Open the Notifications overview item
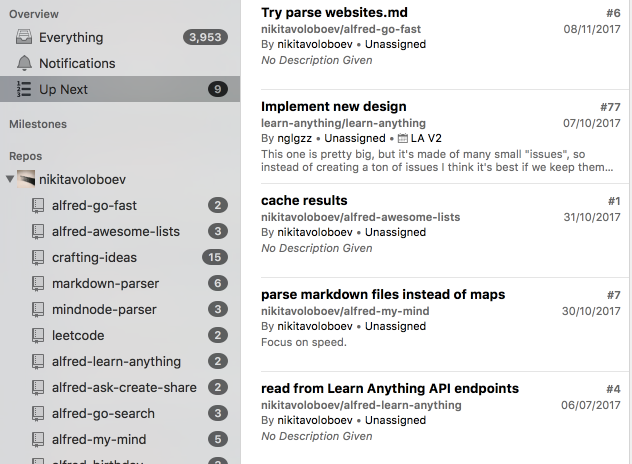Image resolution: width=632 pixels, height=464 pixels. click(x=120, y=63)
